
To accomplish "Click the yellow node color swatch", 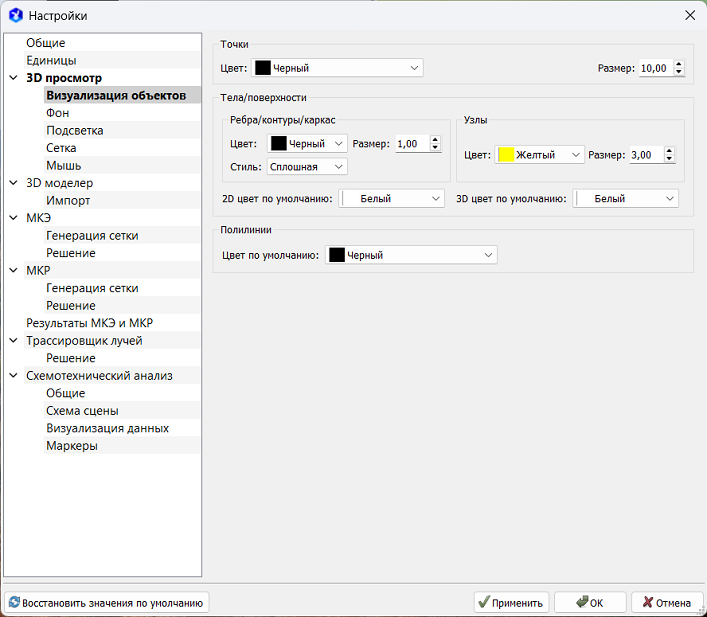I will click(x=506, y=155).
